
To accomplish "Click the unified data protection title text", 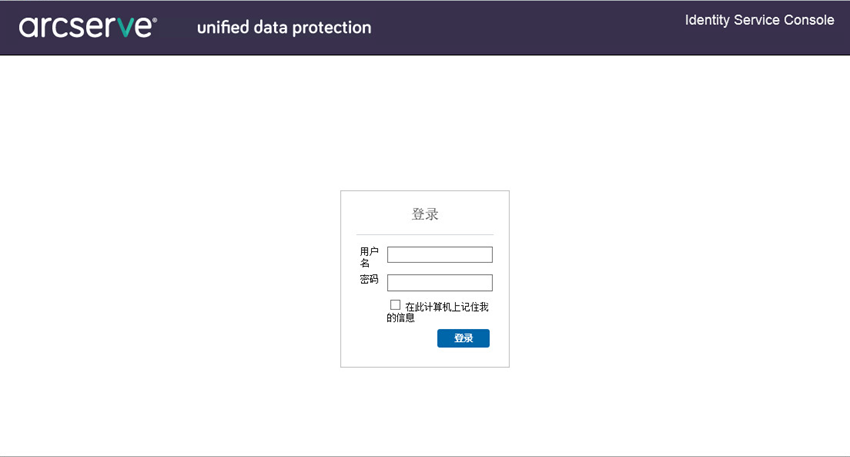I will click(284, 28).
